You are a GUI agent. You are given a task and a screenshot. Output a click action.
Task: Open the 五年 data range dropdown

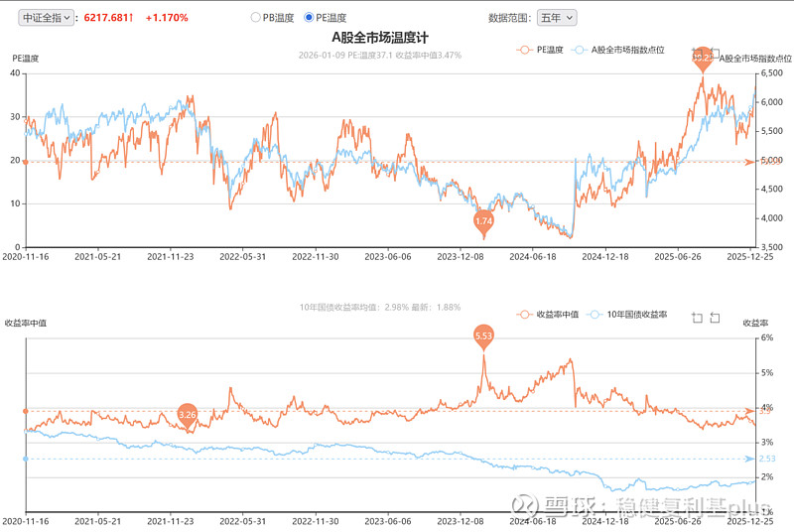[x=557, y=18]
